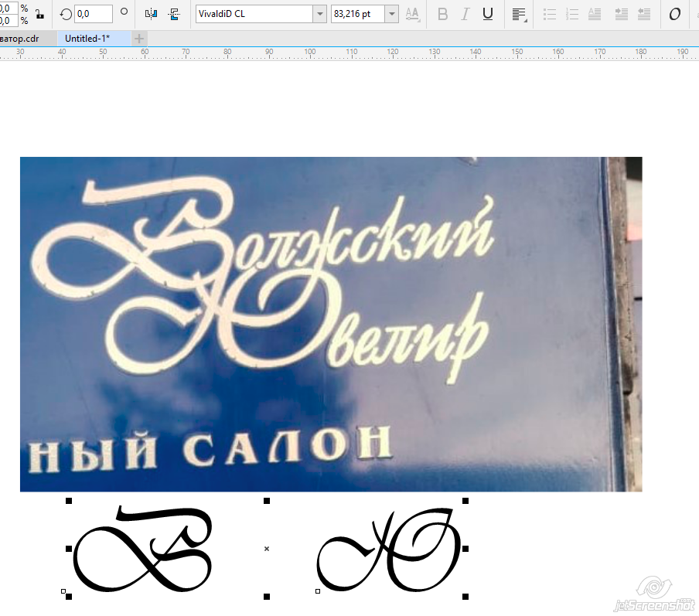The width and height of the screenshot is (699, 616).
Task: Open the font size dropdown arrow
Action: (391, 14)
